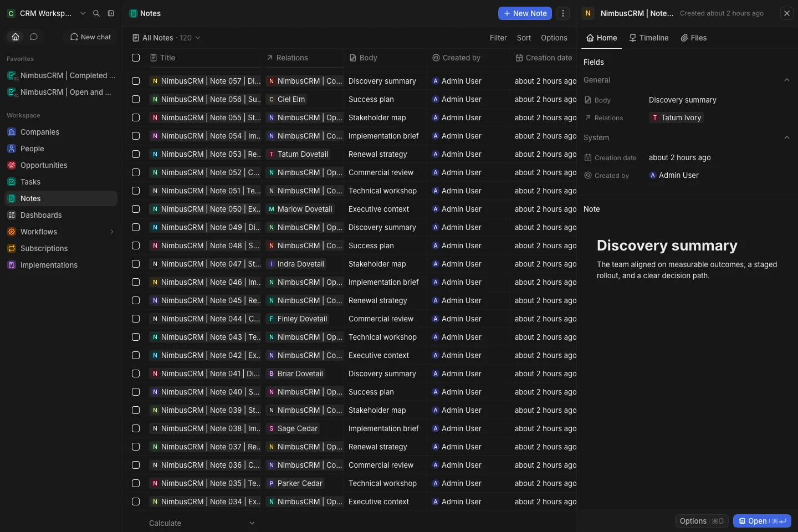Click the Creation date column header
798x532 pixels.
pos(544,58)
